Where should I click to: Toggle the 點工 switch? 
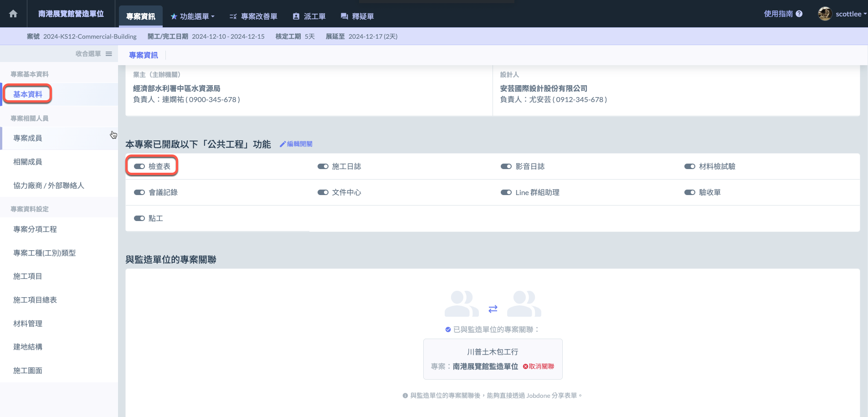click(x=139, y=218)
